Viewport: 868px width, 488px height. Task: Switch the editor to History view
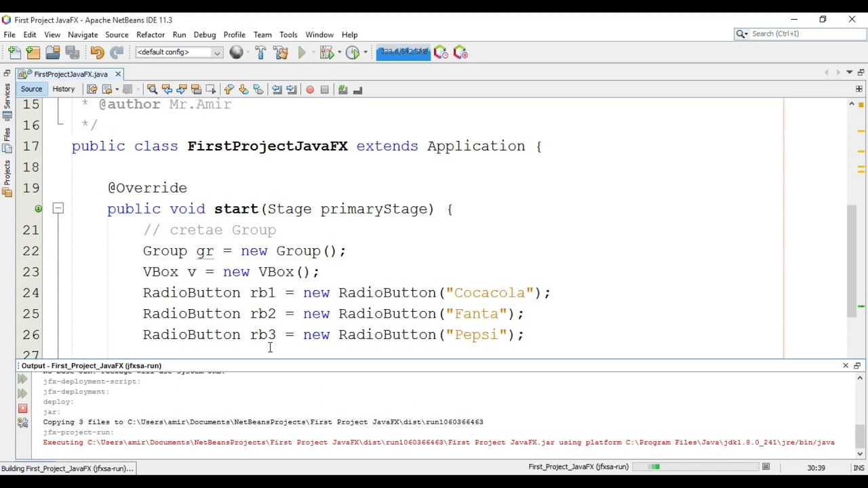tap(64, 89)
